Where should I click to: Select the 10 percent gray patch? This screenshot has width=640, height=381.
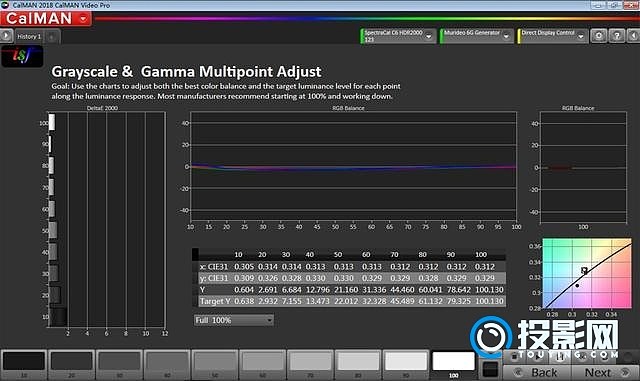(x=24, y=363)
